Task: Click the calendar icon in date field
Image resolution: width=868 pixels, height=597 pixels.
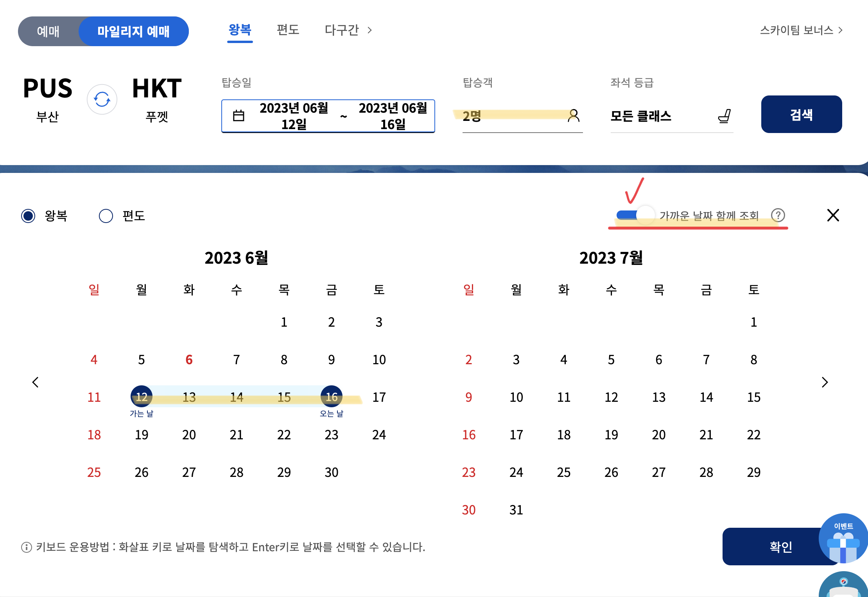Action: 239,116
